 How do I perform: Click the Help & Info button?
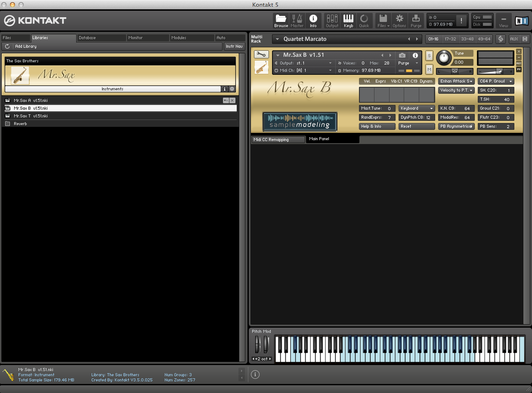pos(377,126)
